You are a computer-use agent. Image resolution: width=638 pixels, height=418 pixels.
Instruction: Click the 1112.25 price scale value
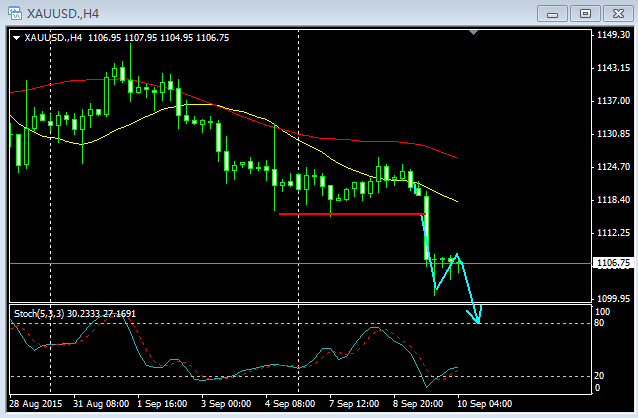tap(613, 233)
